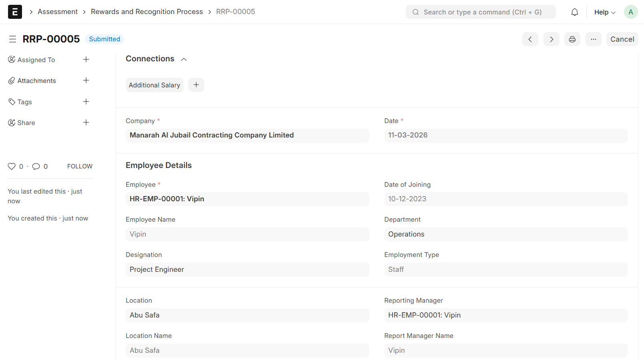The image size is (644, 360).
Task: Open Rewards and Recognition Process breadcrumb
Action: click(147, 12)
